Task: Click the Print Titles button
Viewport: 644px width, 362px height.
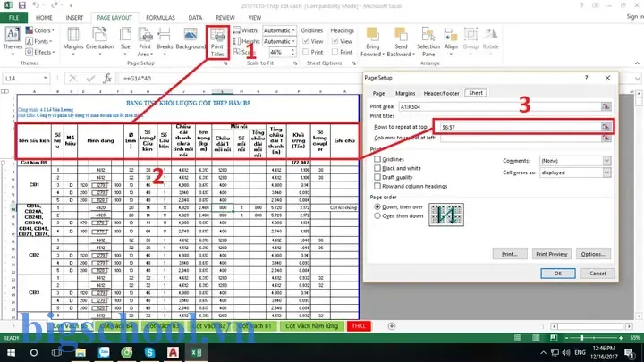Action: [x=217, y=42]
